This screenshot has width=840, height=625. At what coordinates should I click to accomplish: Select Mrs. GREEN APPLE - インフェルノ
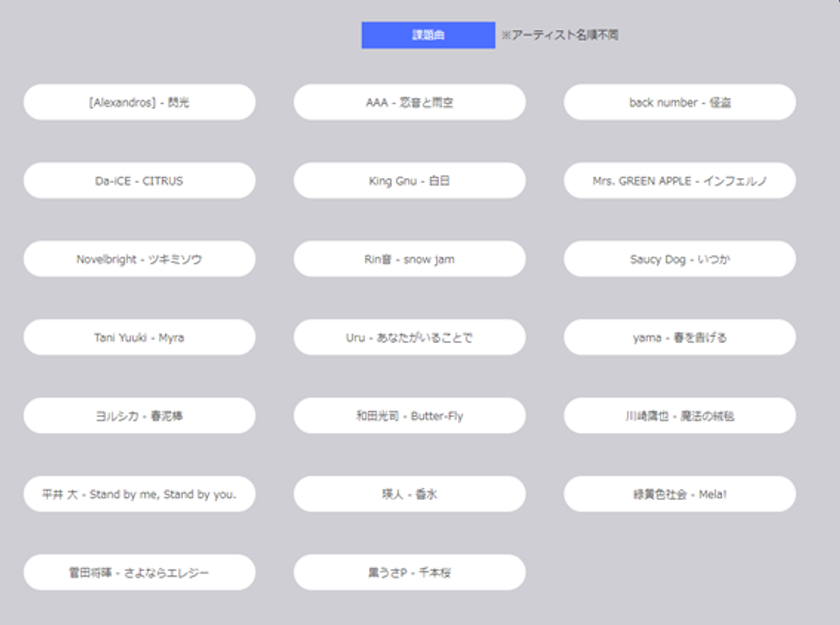pos(679,180)
